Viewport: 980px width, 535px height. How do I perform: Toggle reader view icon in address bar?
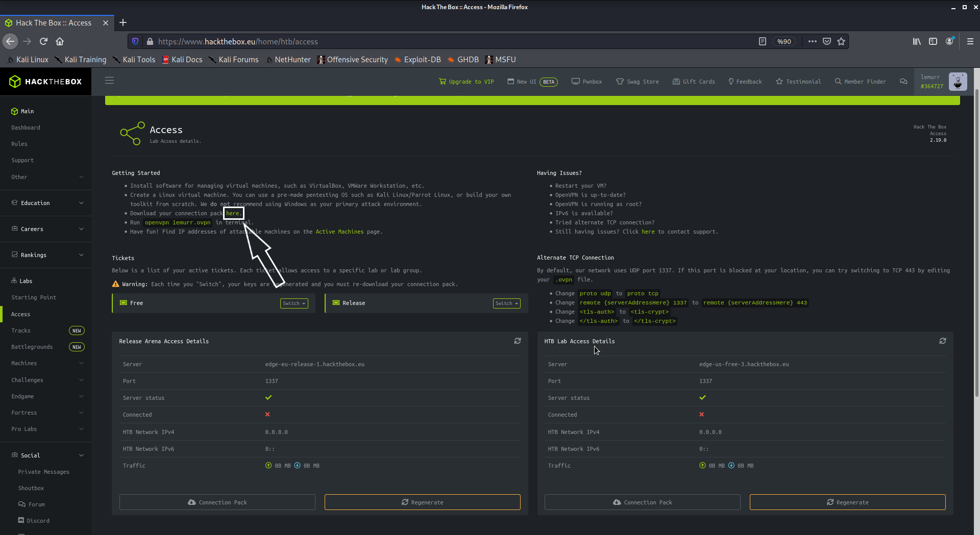coord(763,41)
